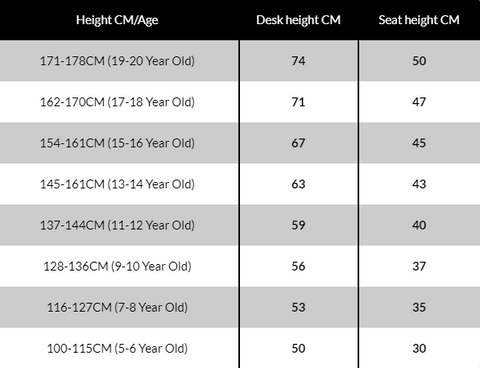The height and width of the screenshot is (368, 480).
Task: Select the 162-170CM (17-18 Year Old) row label
Action: click(117, 102)
